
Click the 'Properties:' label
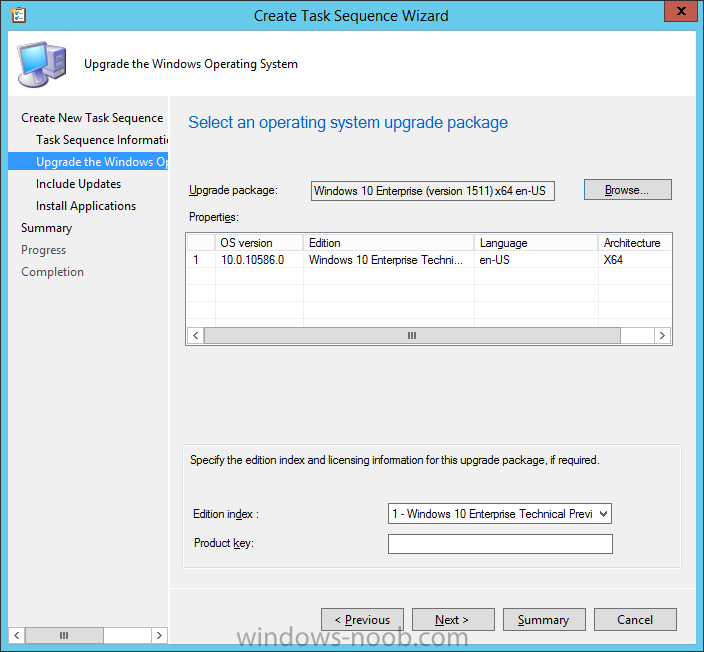214,217
